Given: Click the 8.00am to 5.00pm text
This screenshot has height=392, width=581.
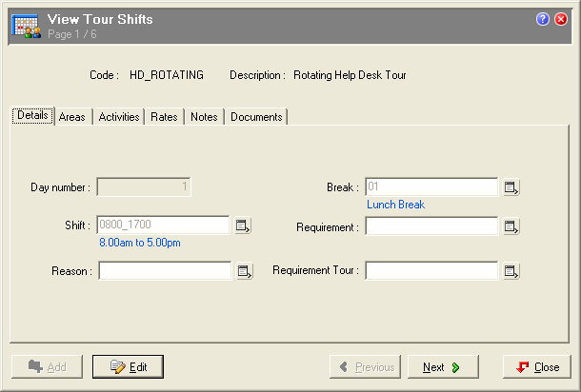Looking at the screenshot, I should pos(140,243).
